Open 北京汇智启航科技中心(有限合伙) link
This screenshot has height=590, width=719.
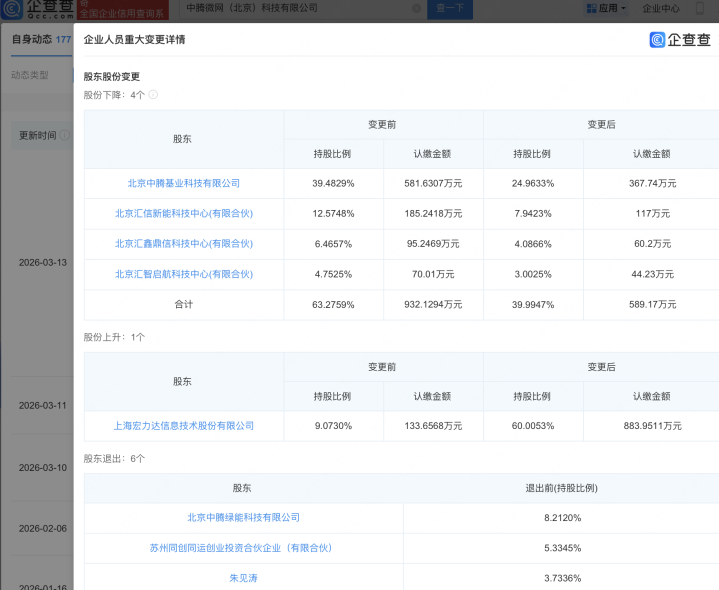184,274
